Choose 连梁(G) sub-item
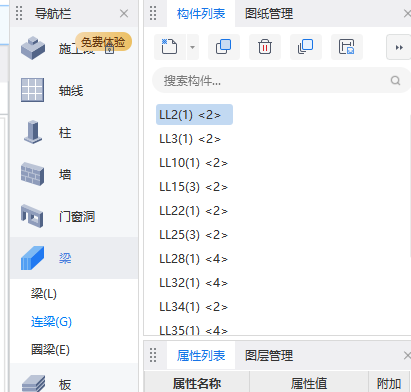Screen dimensions: 411x392 coord(51,322)
